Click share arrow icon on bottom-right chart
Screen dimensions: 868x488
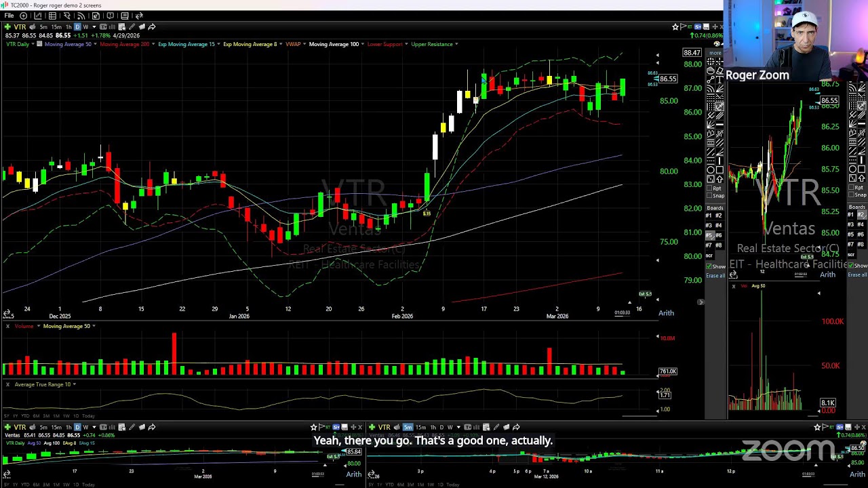[516, 427]
